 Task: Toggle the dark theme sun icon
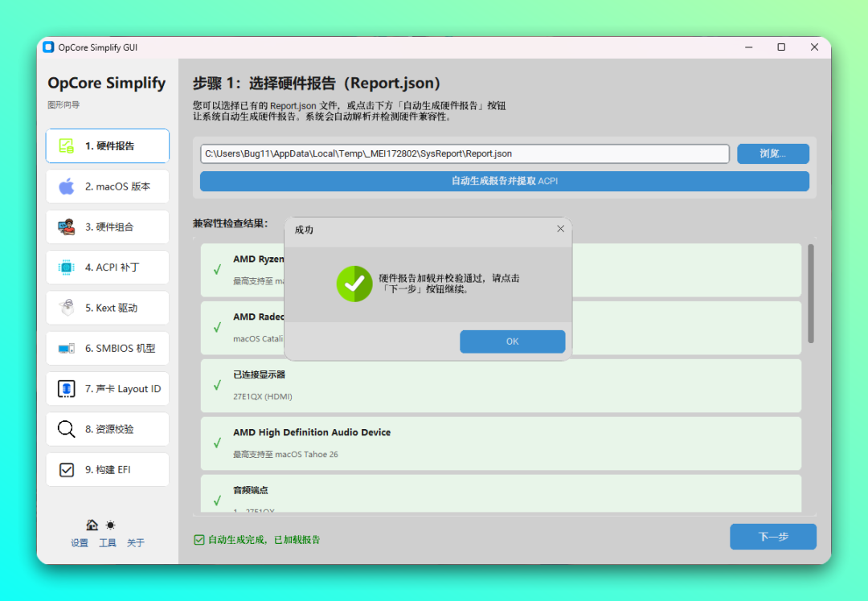pos(110,524)
